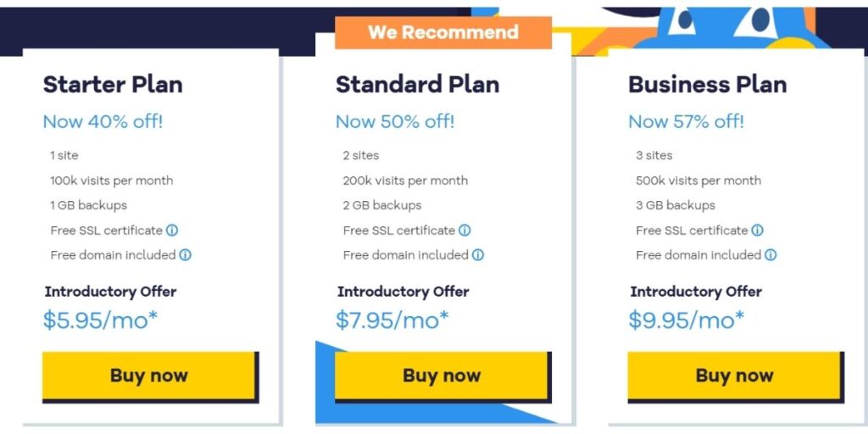Click the $9.95/mo* price
Screen dimensions: 868x434
point(687,320)
